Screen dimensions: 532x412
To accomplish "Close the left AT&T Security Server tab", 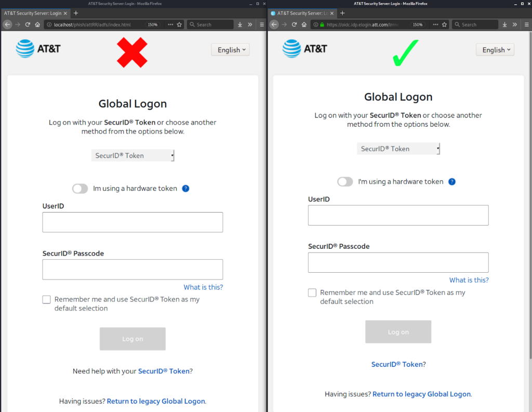I will pyautogui.click(x=65, y=13).
